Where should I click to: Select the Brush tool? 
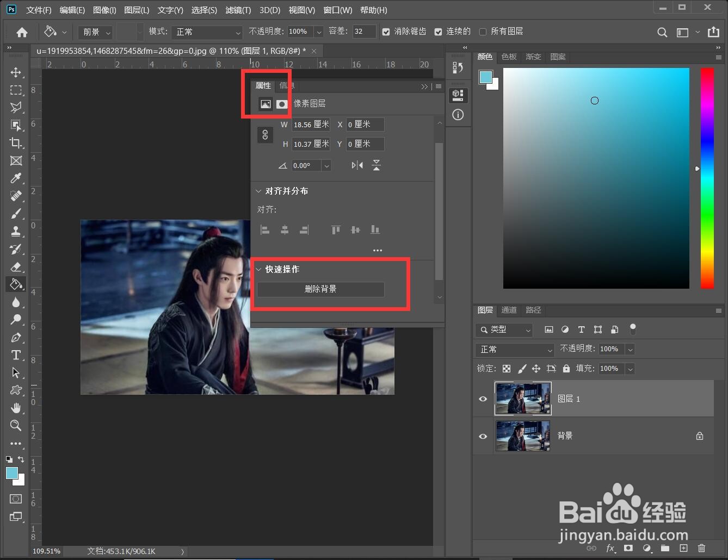point(16,214)
